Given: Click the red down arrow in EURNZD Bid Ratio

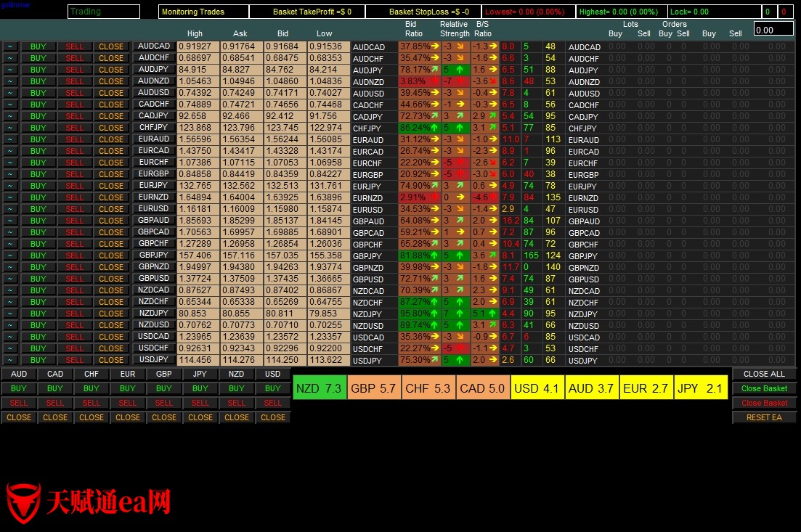Looking at the screenshot, I should click(x=434, y=197).
